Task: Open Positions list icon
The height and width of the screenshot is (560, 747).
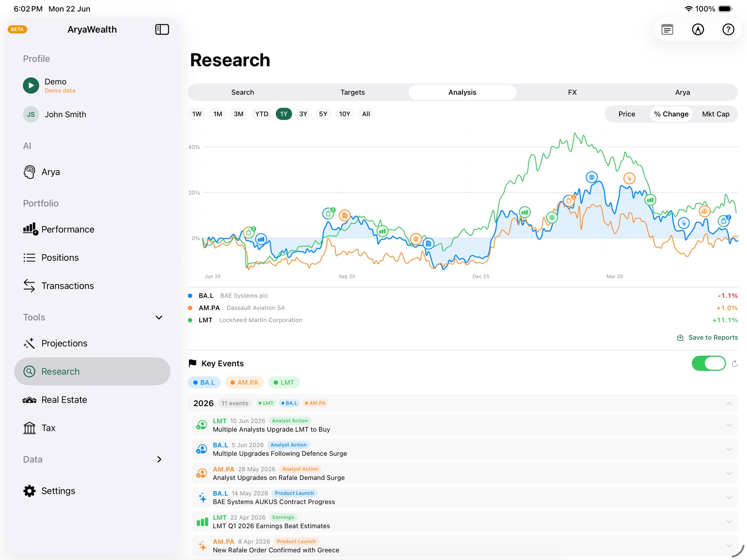Action: [x=29, y=258]
